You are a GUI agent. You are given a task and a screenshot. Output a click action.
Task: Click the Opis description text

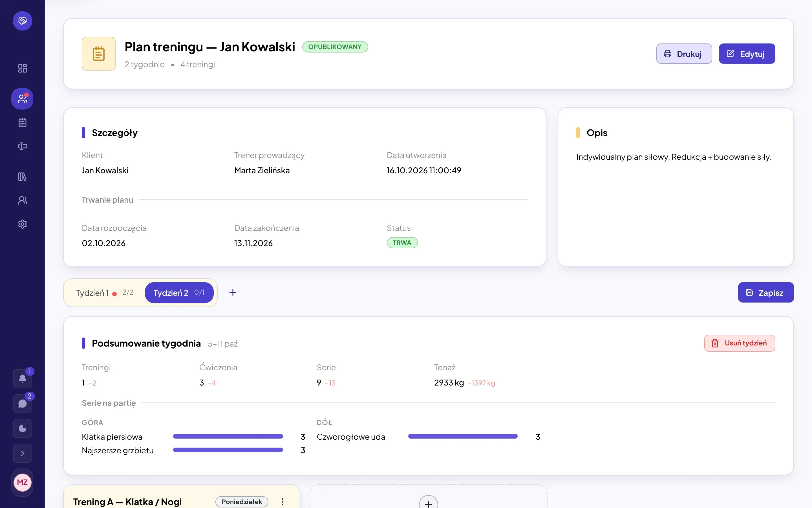click(674, 157)
